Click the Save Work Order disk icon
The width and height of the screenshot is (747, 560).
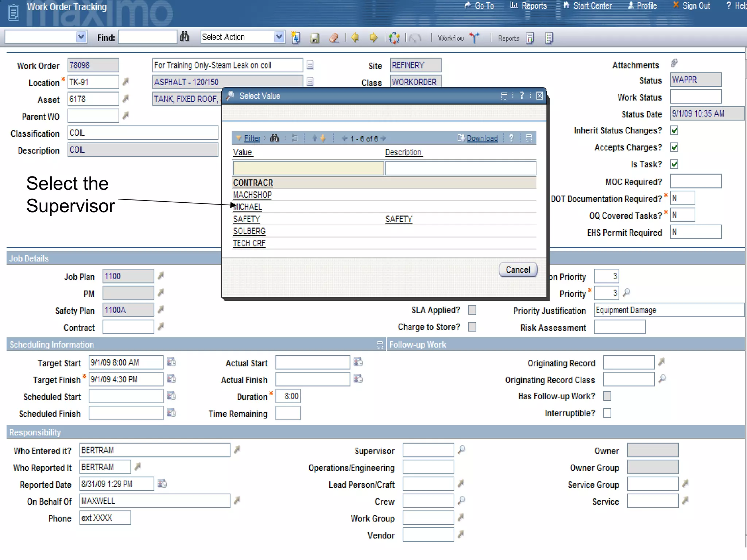tap(314, 38)
